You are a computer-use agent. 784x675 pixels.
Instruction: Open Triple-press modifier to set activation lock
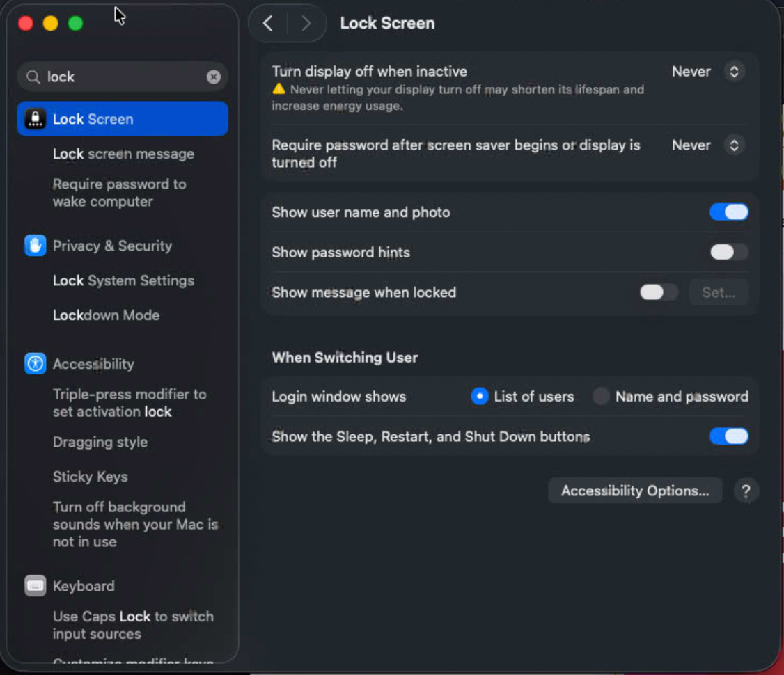coord(130,403)
